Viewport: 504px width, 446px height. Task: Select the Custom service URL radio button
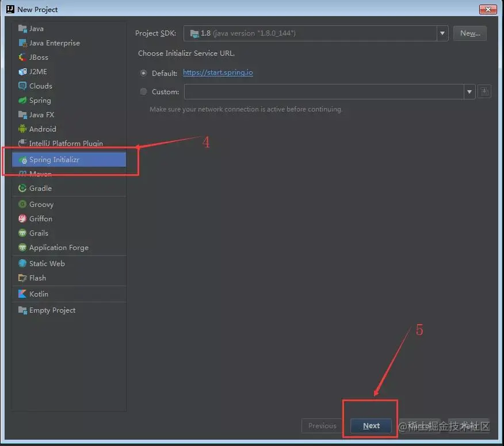tap(143, 92)
